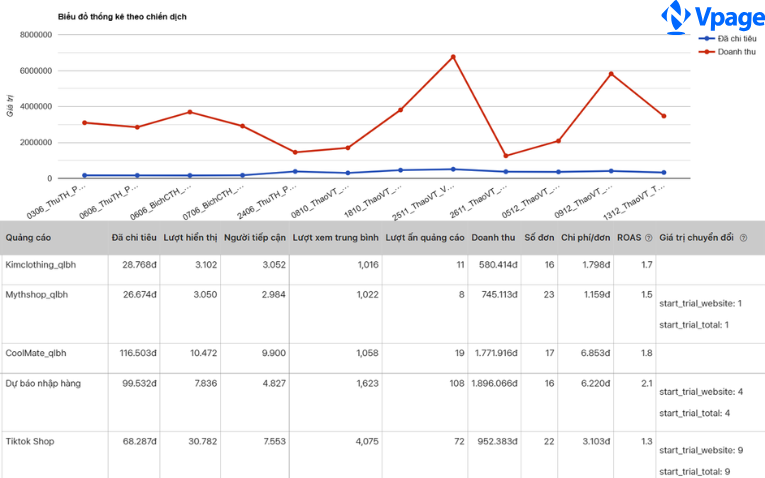Open the Tiktok Shop ad row
The height and width of the screenshot is (478, 765).
click(29, 441)
